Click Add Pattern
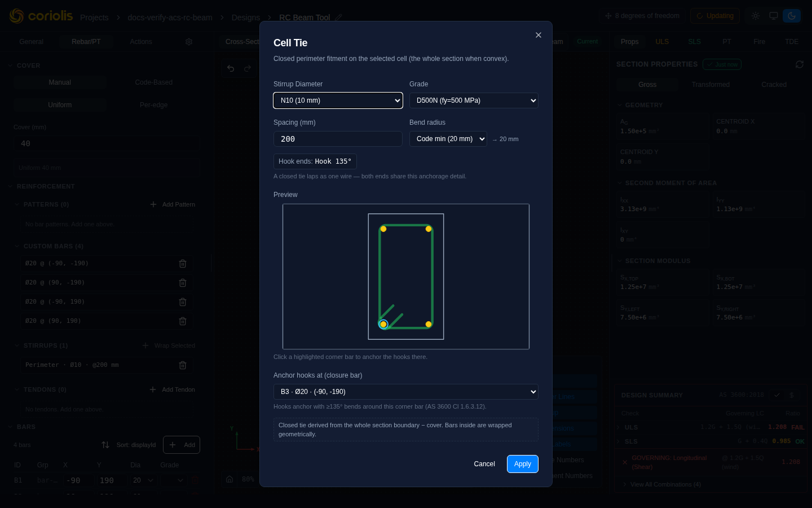 (x=173, y=204)
